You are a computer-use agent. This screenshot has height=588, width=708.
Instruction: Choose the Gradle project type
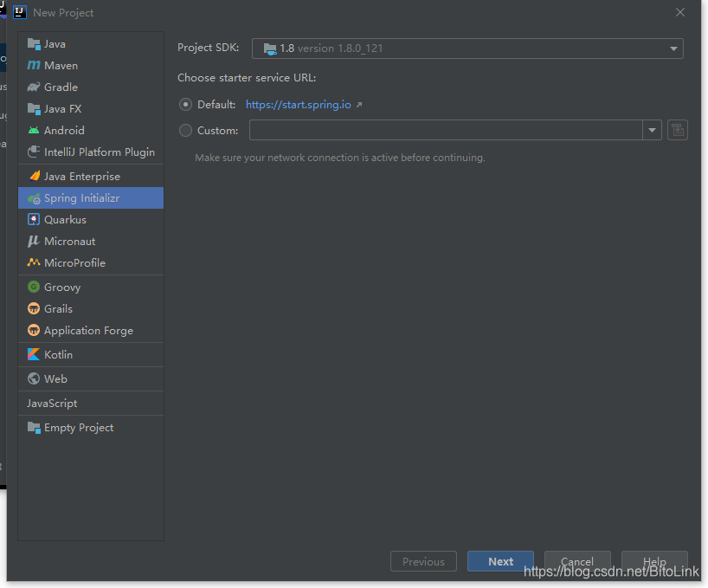click(x=91, y=87)
